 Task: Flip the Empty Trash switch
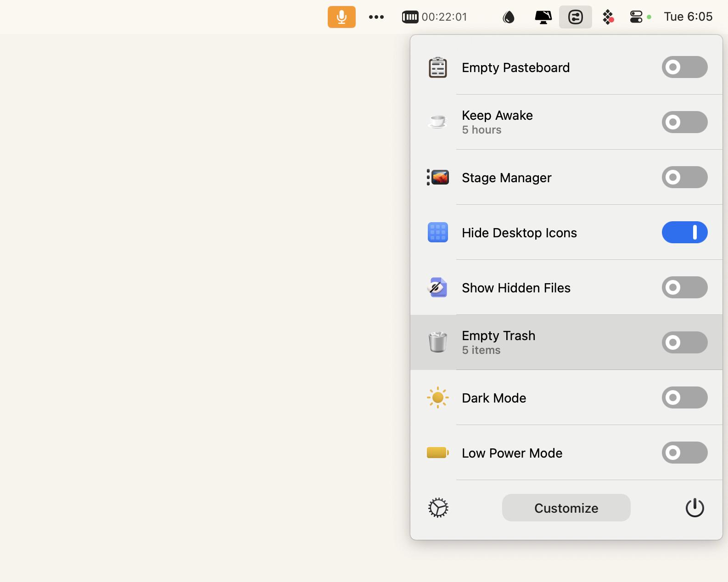[684, 342]
